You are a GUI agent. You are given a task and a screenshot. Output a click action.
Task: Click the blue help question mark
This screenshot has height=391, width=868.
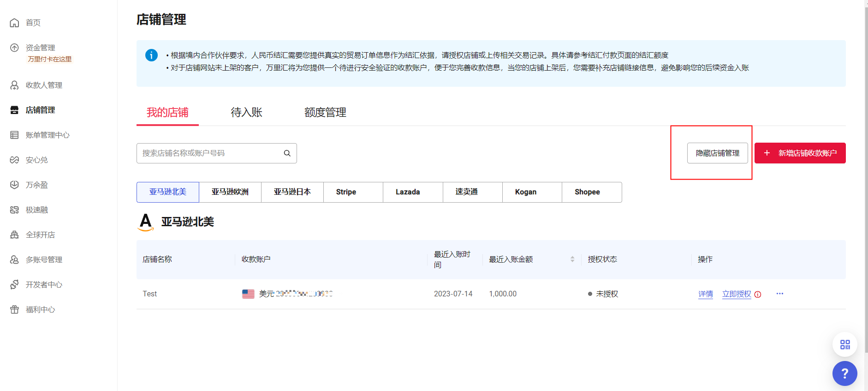click(x=844, y=373)
